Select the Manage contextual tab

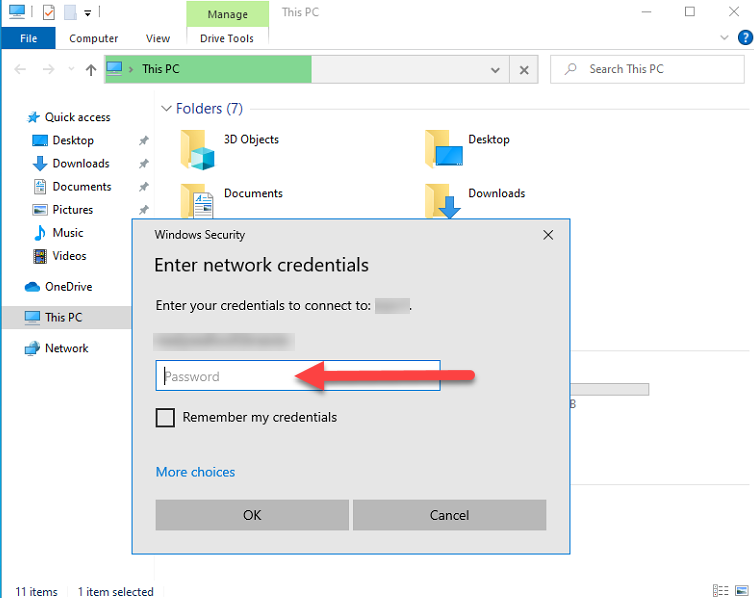pyautogui.click(x=227, y=14)
